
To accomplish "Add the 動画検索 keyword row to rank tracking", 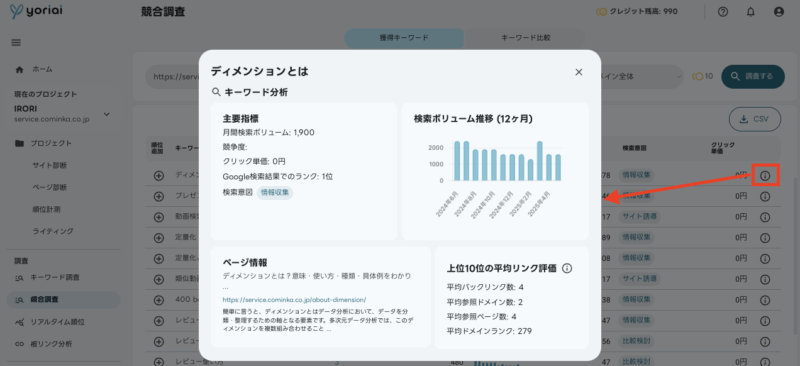I will click(159, 217).
